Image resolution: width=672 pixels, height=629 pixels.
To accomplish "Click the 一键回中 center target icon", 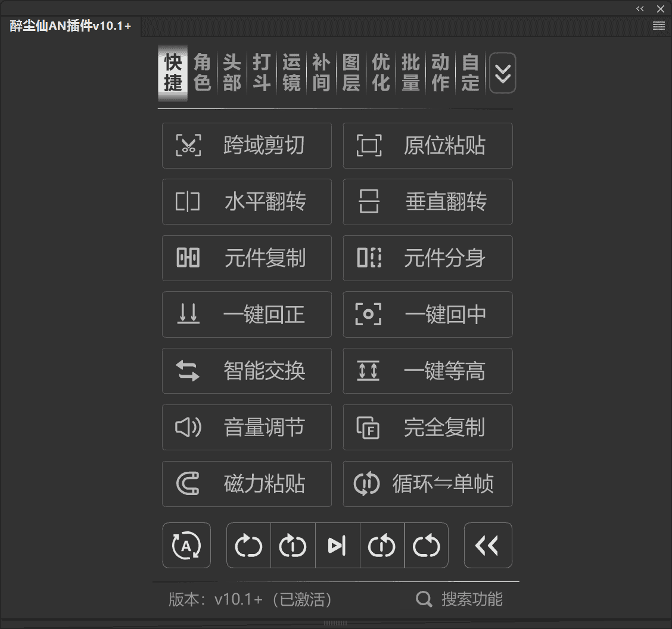I will click(x=368, y=314).
